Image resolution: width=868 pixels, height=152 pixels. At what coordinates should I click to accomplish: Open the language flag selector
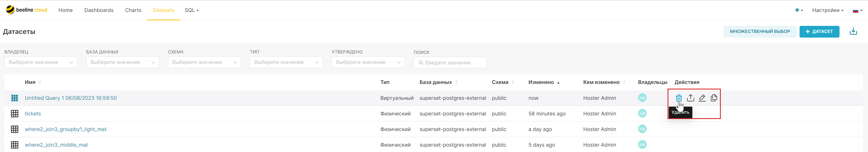pyautogui.click(x=857, y=10)
